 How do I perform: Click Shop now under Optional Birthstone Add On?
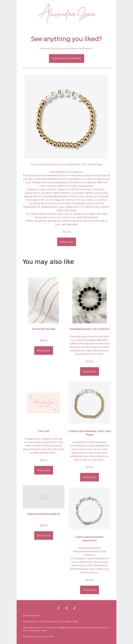pos(44,535)
